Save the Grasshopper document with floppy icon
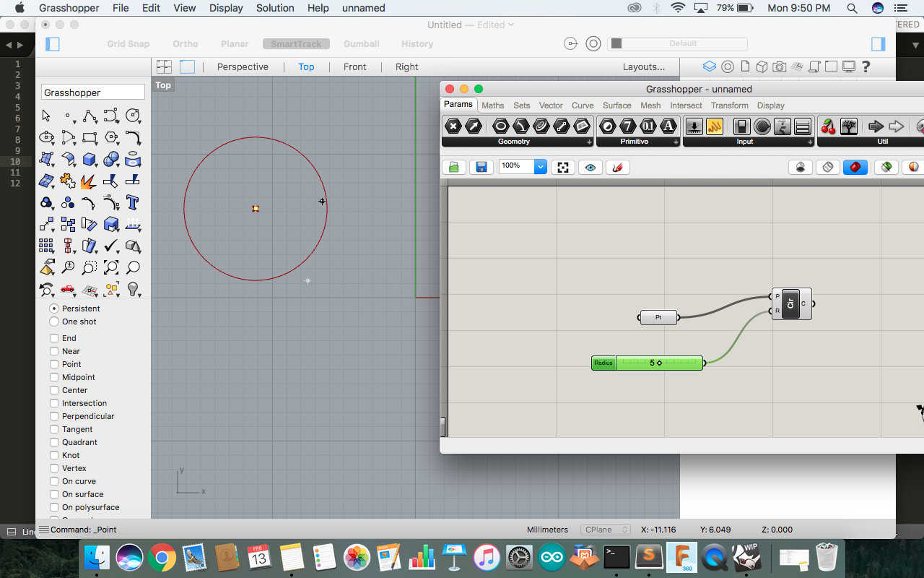 tap(481, 167)
